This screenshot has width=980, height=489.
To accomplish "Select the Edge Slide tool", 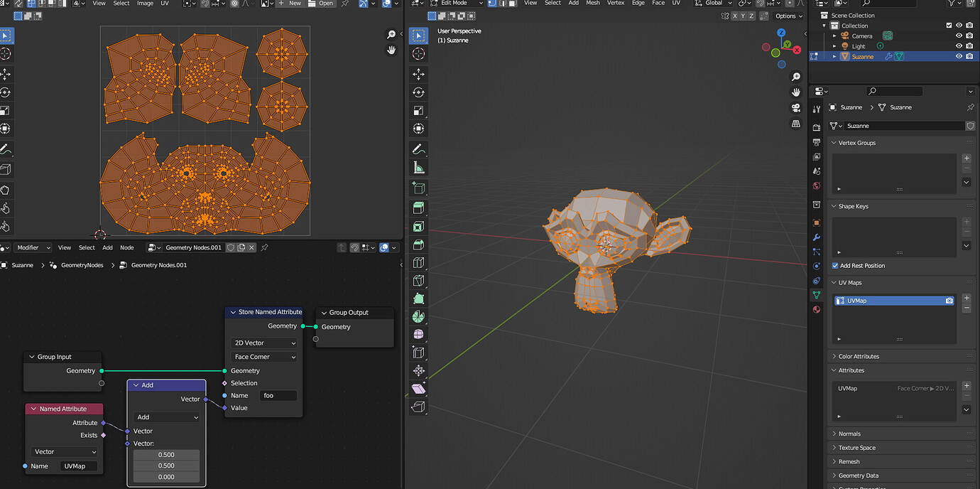I will click(418, 353).
